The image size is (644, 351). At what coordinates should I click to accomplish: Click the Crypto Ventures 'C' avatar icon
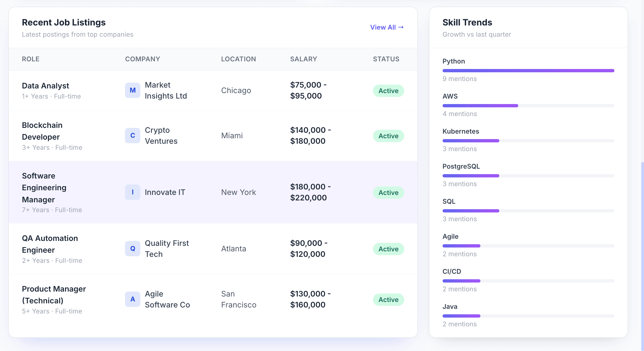tap(133, 136)
